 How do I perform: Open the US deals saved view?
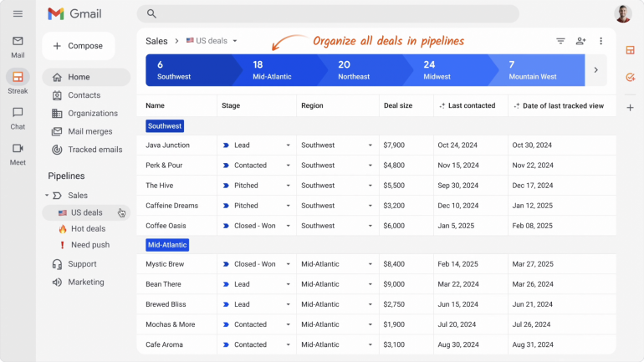(x=86, y=212)
